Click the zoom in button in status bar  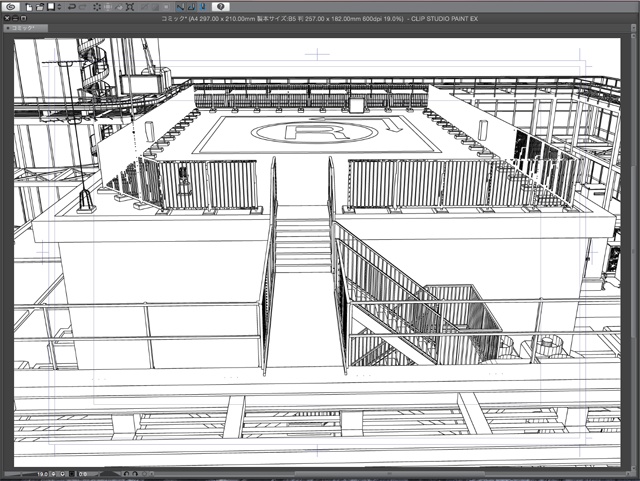62,474
